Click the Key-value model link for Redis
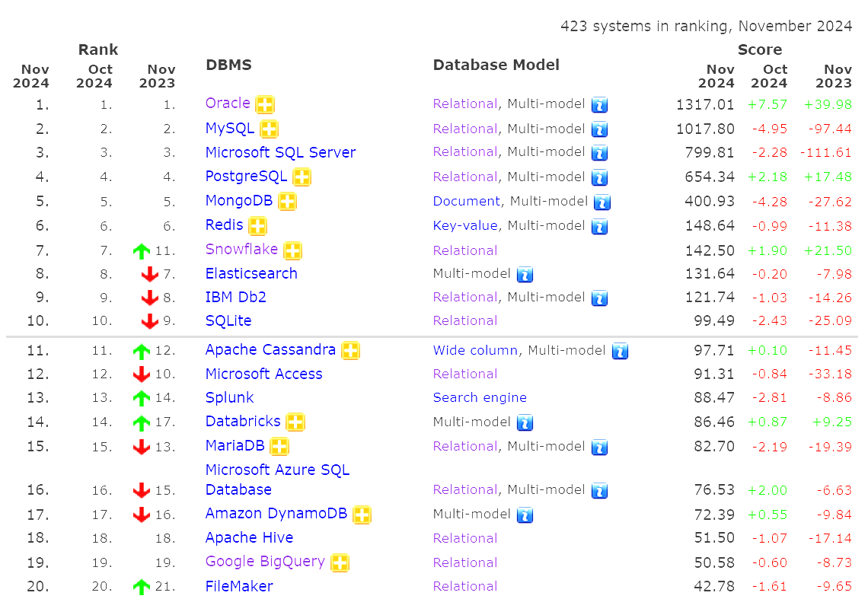 [x=465, y=226]
